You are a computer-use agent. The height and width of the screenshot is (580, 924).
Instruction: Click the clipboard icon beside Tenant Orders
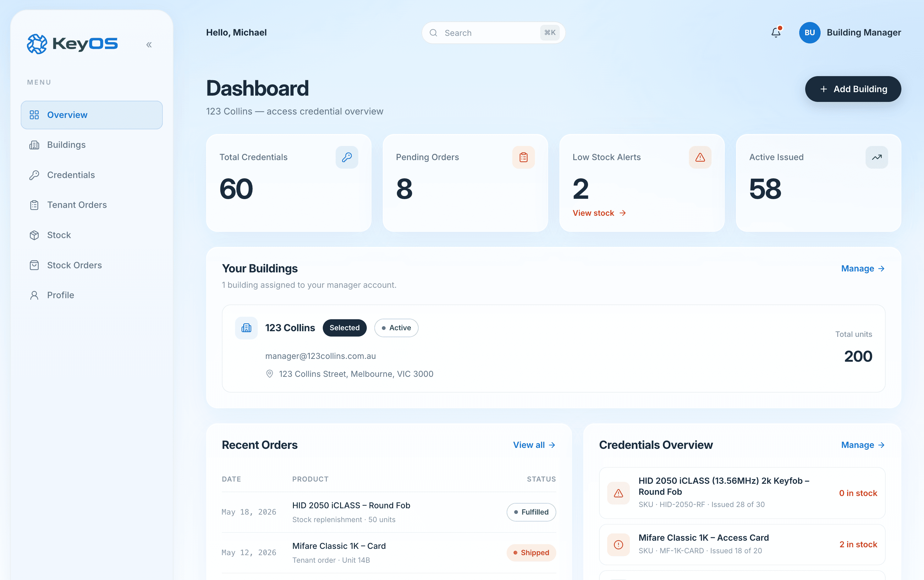pyautogui.click(x=34, y=205)
